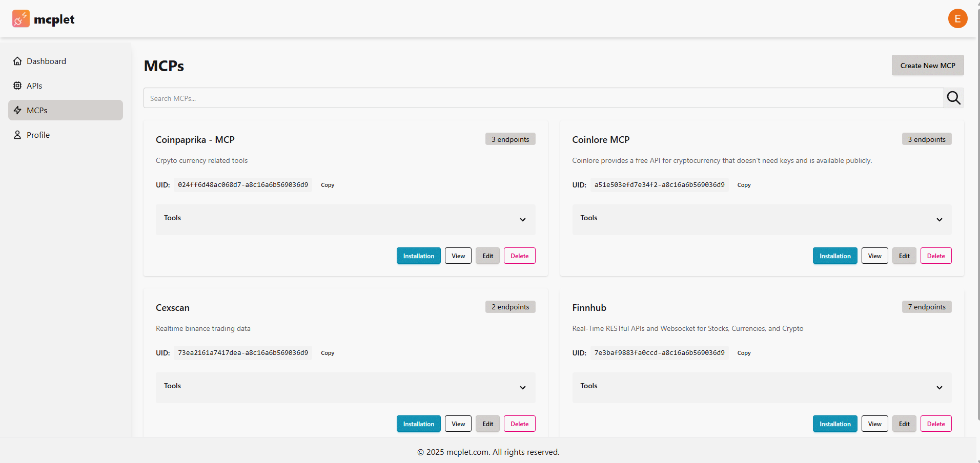Open Installation for Coinpaprika - MCP
This screenshot has height=463, width=980.
point(418,256)
